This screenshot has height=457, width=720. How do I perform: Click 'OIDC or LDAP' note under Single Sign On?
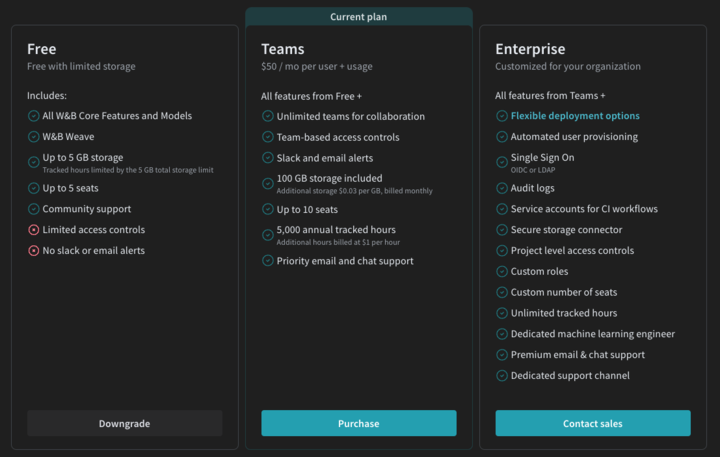coord(533,170)
